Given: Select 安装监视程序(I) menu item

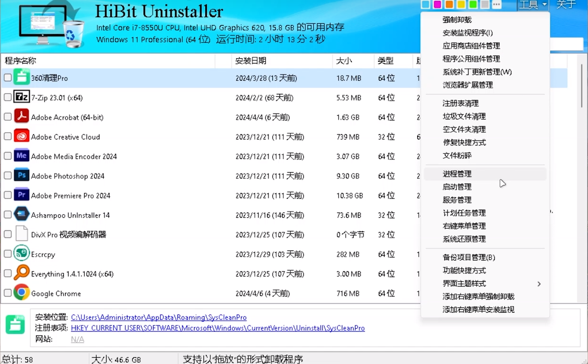Looking at the screenshot, I should point(485,33).
